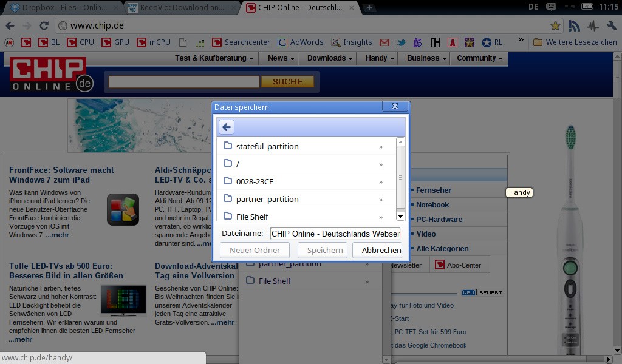This screenshot has height=364, width=622.
Task: Reload the chip.de page
Action: (44, 25)
